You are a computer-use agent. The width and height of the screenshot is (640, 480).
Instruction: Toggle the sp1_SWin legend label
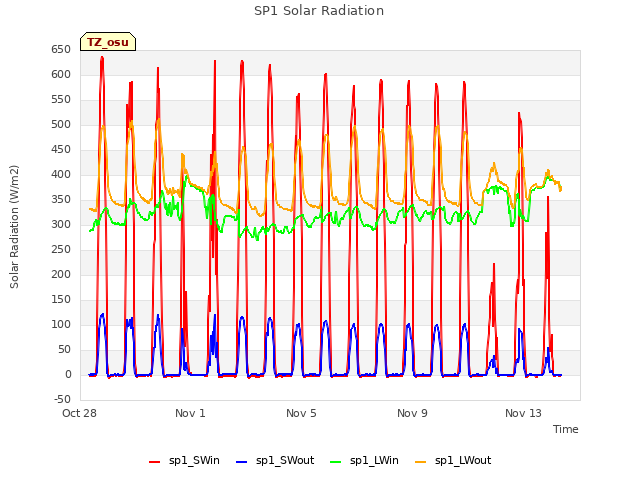click(x=194, y=460)
